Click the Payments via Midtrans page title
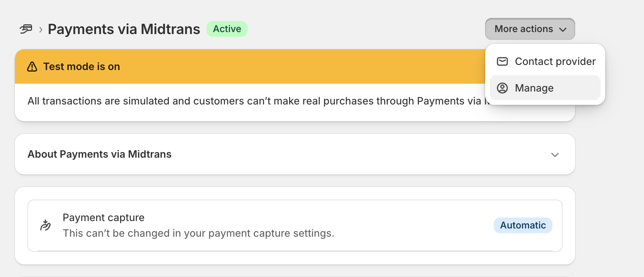The image size is (644, 277). (x=124, y=29)
